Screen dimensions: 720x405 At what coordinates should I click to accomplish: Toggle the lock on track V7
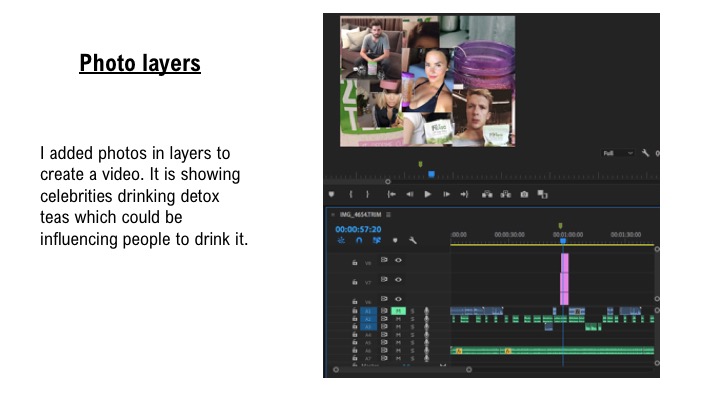click(354, 282)
